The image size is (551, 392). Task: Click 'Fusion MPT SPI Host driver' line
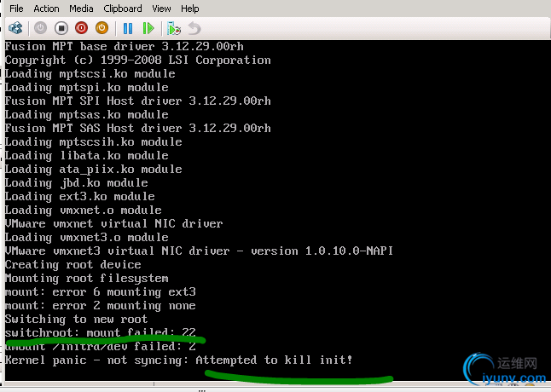point(138,101)
